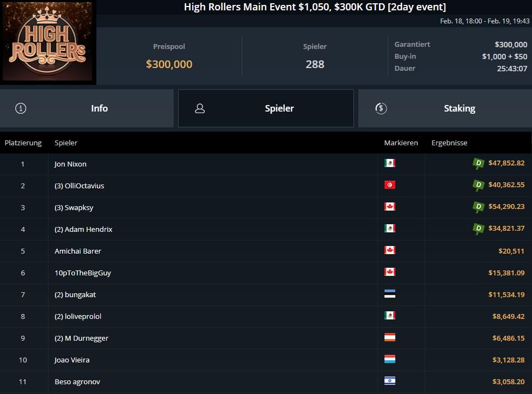Click Swapksy's green deal badge icon

pos(479,207)
